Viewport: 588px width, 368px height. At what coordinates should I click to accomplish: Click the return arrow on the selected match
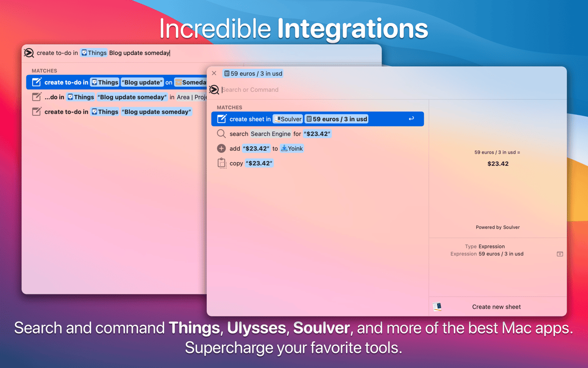pyautogui.click(x=411, y=119)
